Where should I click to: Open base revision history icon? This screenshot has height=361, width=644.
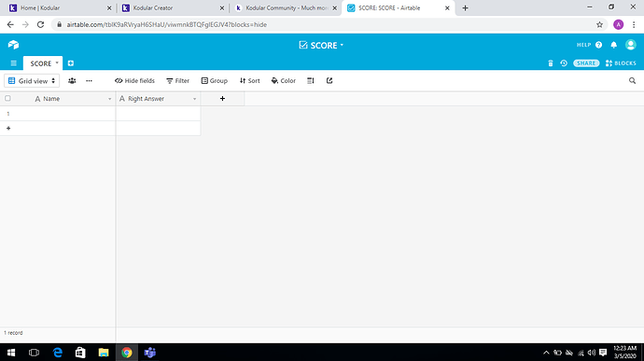coord(564,63)
